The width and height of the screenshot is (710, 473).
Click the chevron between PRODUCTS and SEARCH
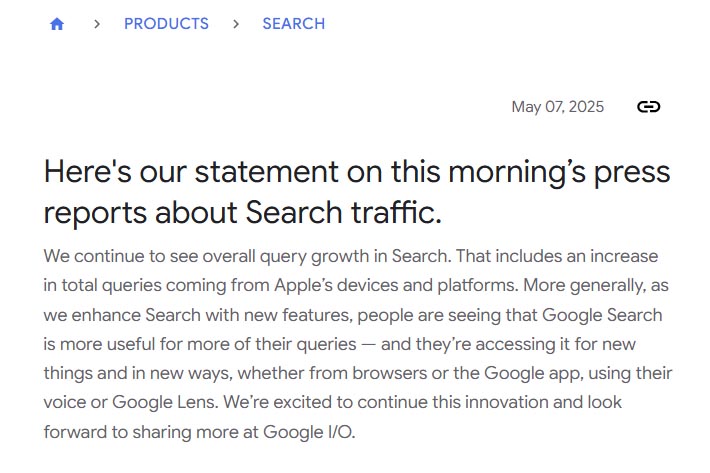click(236, 24)
